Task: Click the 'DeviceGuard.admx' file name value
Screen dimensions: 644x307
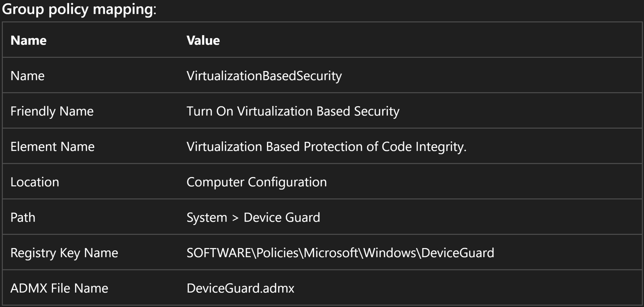Action: click(240, 288)
